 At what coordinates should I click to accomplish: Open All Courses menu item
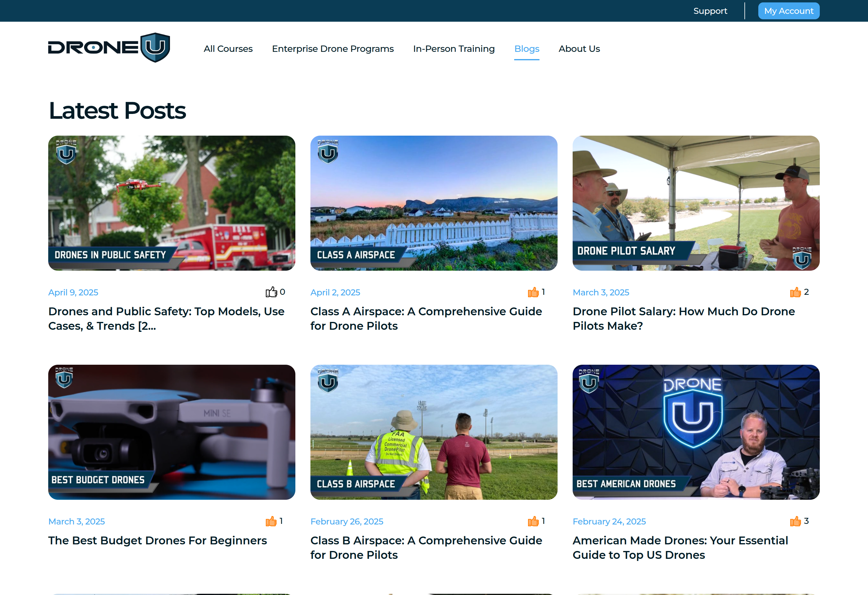coord(228,49)
